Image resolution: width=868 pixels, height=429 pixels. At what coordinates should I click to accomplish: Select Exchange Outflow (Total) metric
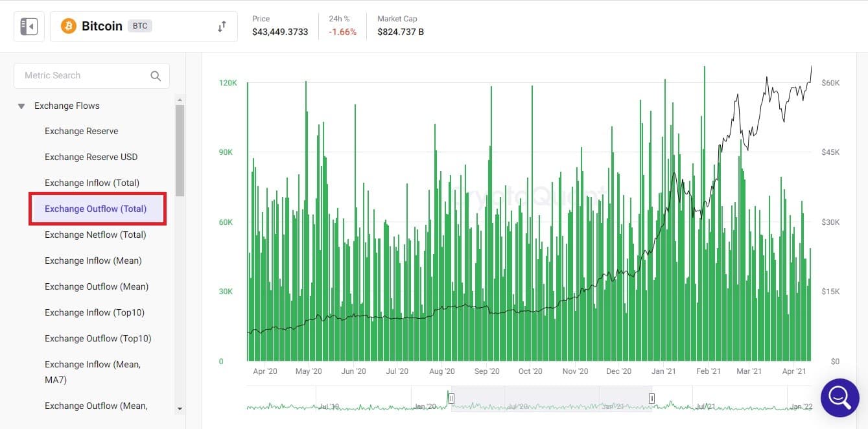tap(96, 209)
